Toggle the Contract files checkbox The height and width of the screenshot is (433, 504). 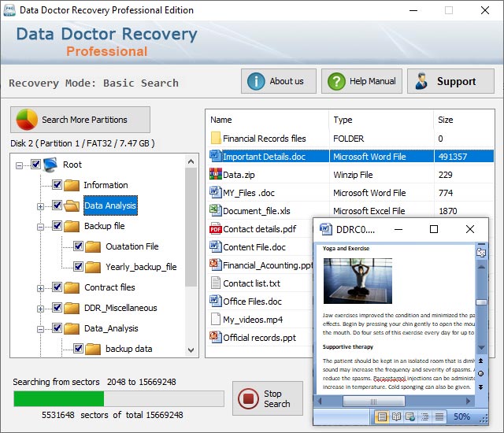[57, 287]
